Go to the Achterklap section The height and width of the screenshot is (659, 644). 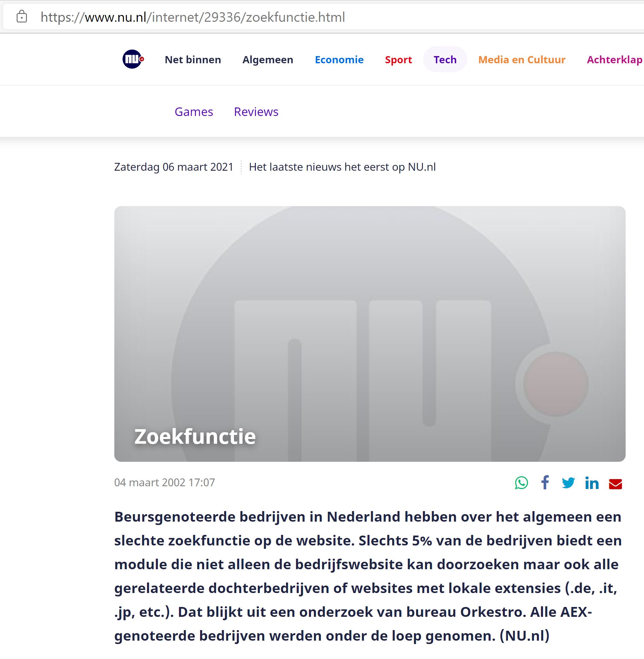pos(614,60)
